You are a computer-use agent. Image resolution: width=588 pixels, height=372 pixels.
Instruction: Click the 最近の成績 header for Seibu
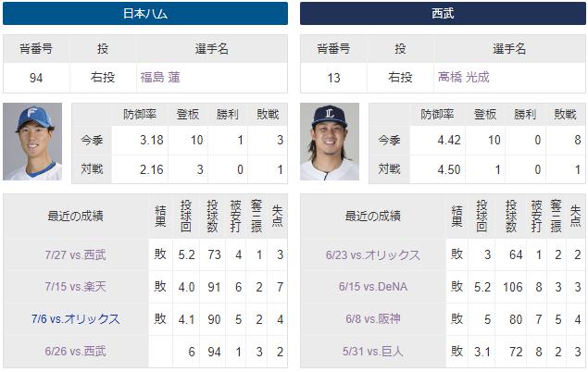click(373, 217)
